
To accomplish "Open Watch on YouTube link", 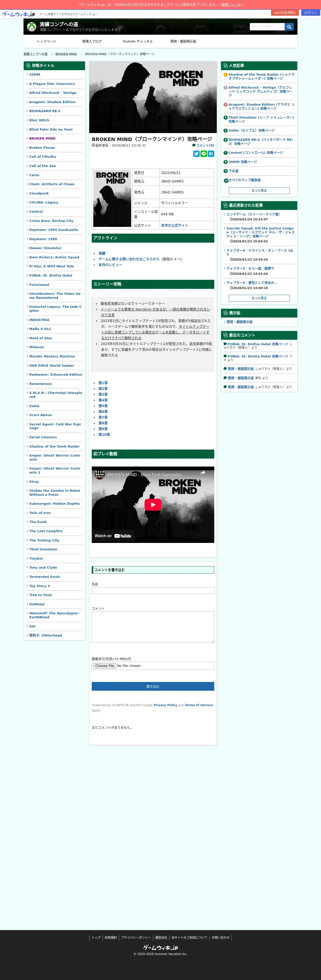I will [113, 536].
